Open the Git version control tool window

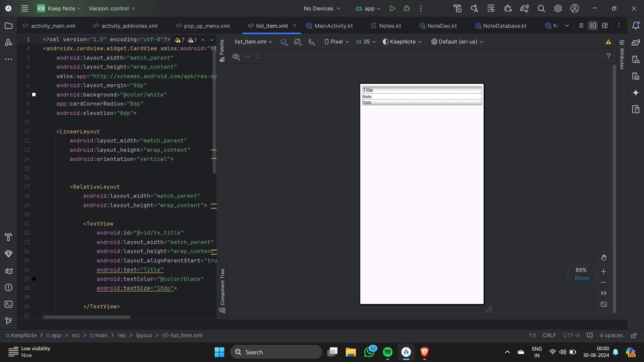8,321
